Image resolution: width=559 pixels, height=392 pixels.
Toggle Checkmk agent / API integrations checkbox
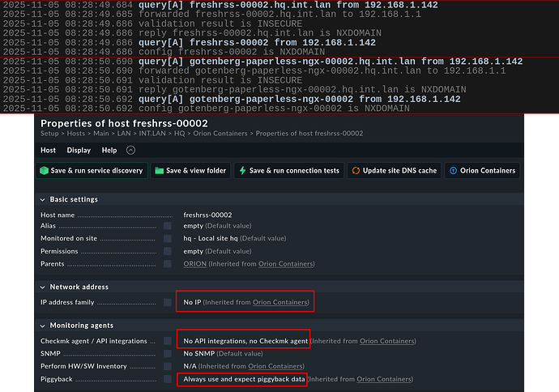pos(168,341)
